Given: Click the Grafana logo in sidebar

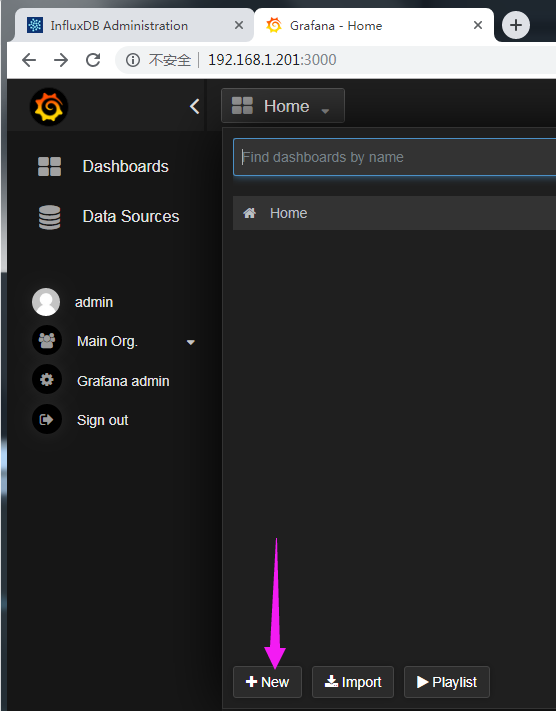Looking at the screenshot, I should click(x=49, y=107).
